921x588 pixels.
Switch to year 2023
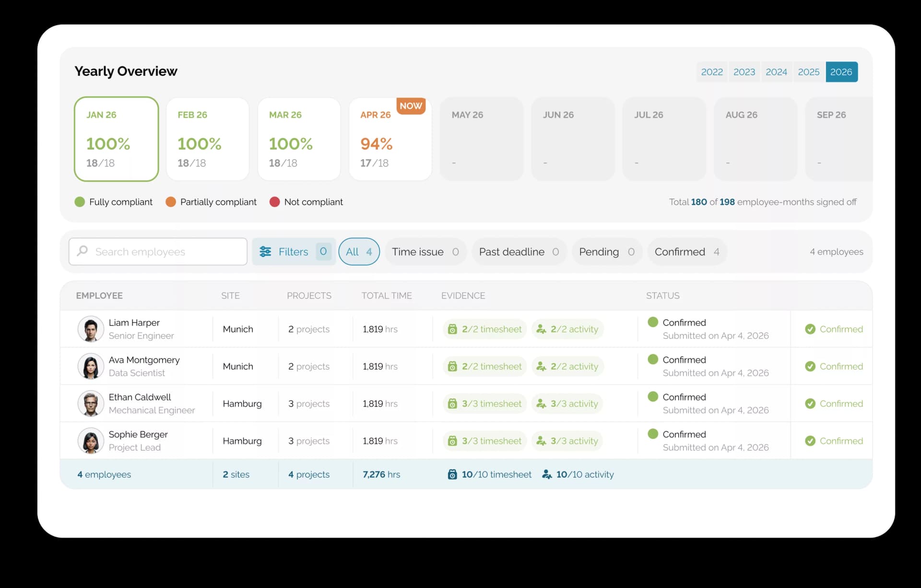[x=744, y=72]
